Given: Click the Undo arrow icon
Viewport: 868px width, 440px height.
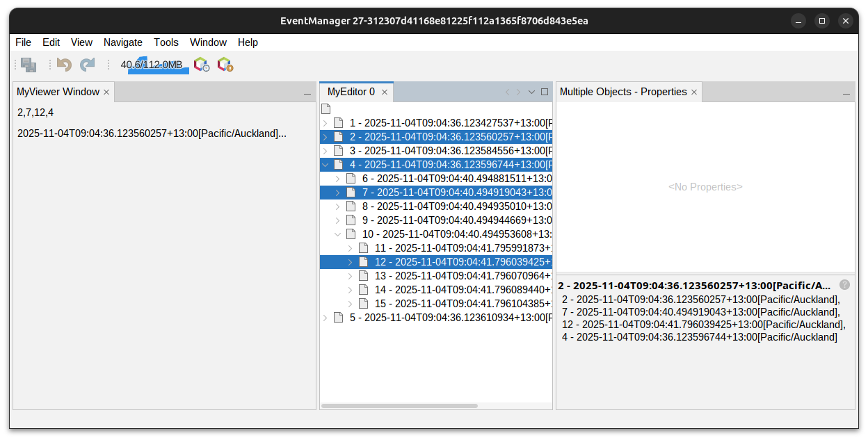Looking at the screenshot, I should [x=64, y=65].
